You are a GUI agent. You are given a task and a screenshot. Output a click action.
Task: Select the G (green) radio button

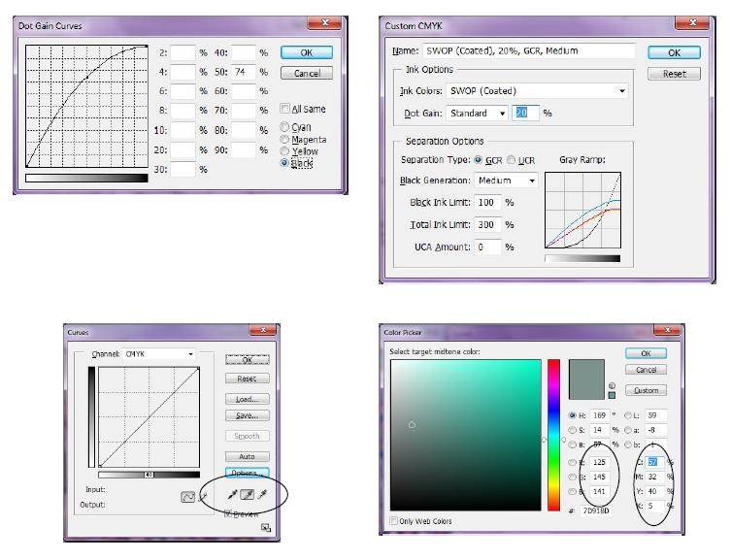572,477
